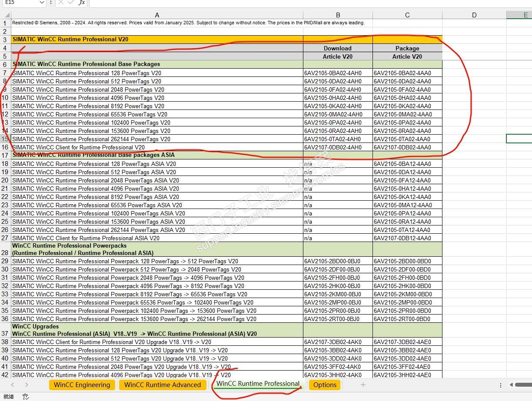
Task: Select column B header
Action: coord(338,15)
